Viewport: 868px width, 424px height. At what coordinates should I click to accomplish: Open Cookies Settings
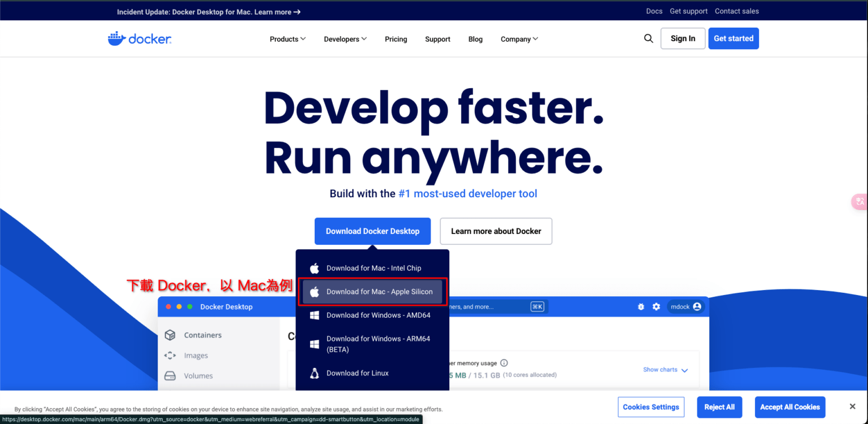651,407
